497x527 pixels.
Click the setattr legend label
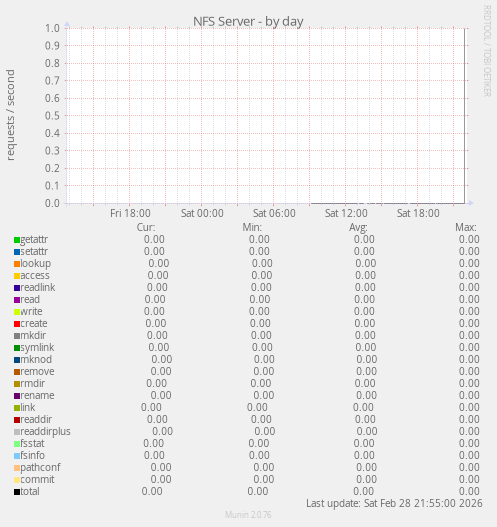34,251
